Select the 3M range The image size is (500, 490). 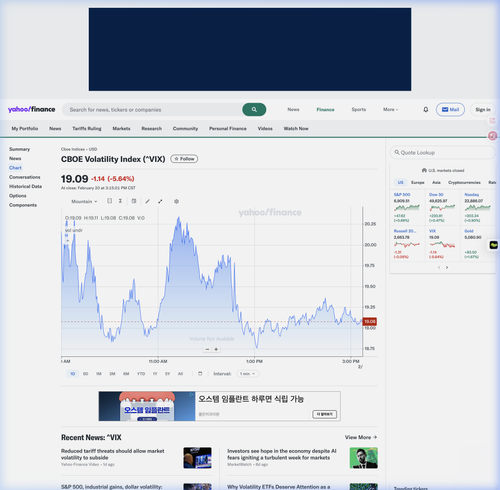tap(112, 374)
